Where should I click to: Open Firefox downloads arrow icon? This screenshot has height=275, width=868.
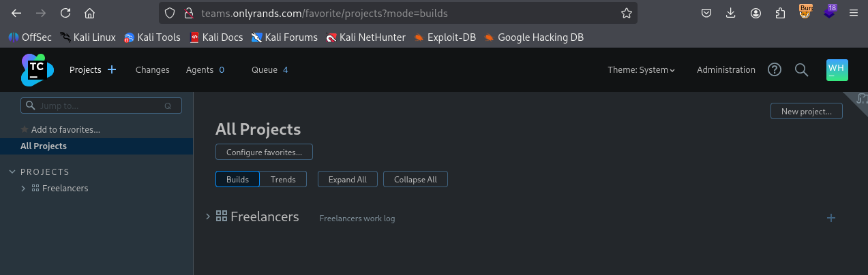pyautogui.click(x=731, y=13)
